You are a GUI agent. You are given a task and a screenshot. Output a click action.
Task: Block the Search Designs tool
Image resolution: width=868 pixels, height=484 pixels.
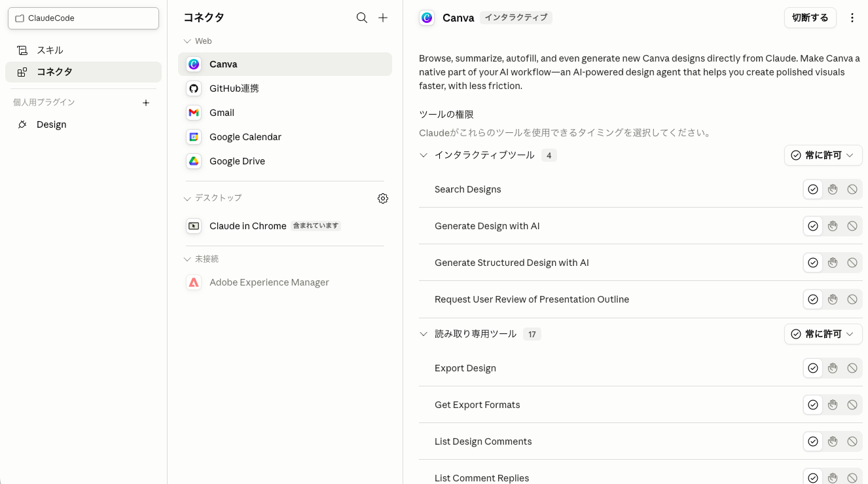click(852, 189)
